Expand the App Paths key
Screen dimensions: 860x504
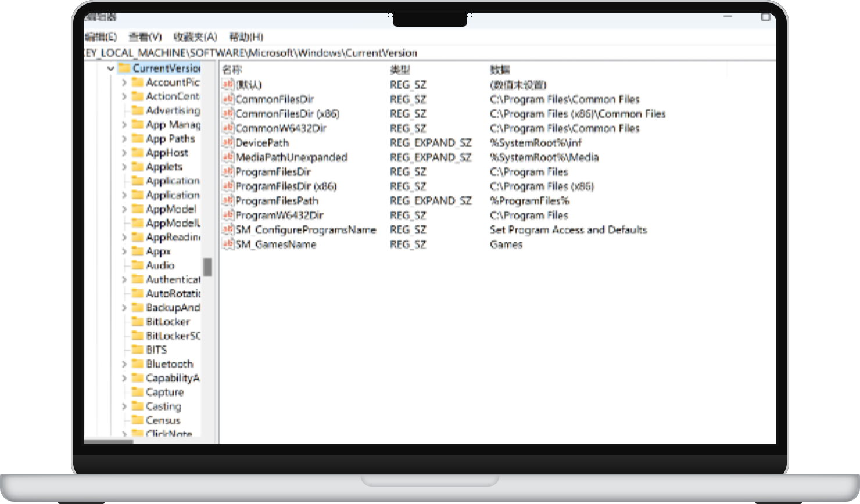coord(124,139)
